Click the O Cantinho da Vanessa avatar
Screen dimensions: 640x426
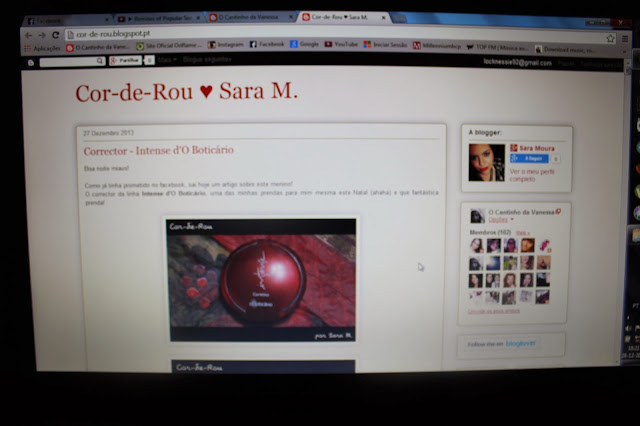point(477,216)
